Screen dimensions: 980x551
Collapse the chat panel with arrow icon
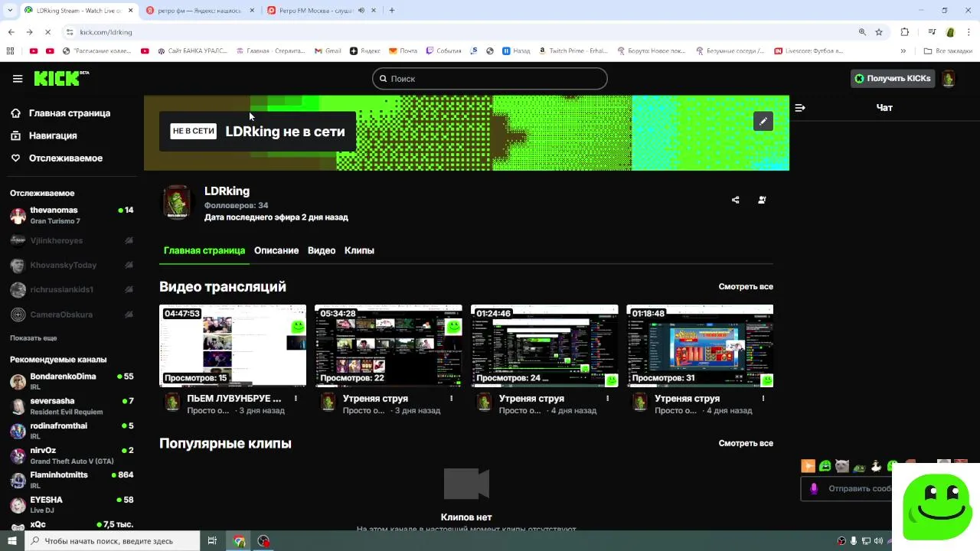(x=800, y=108)
